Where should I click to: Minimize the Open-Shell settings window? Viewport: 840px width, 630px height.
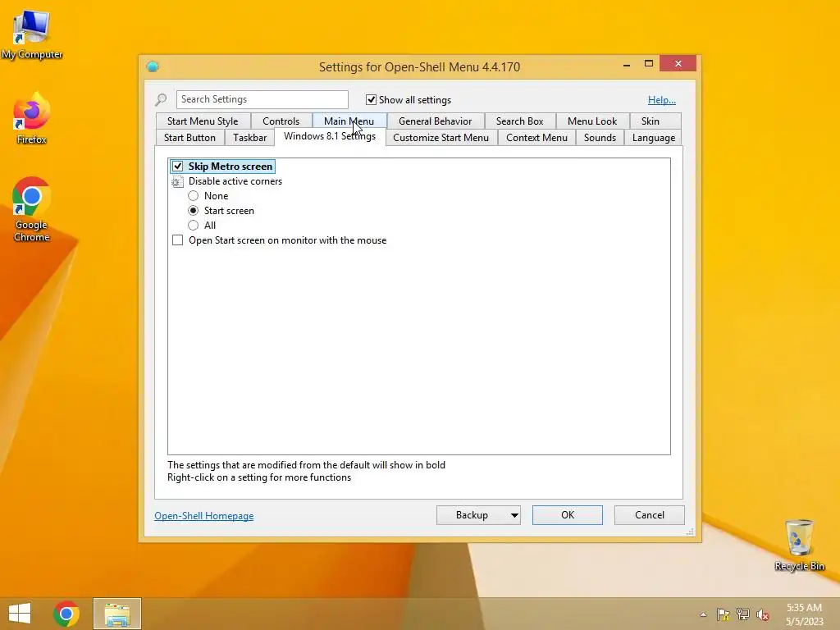[x=626, y=65]
